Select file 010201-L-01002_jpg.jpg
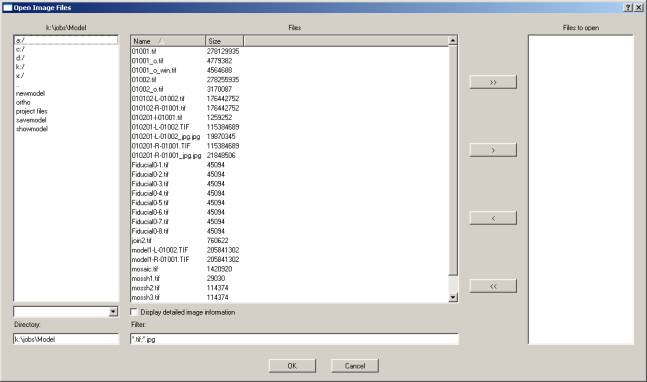This screenshot has height=382, width=647. (x=166, y=137)
